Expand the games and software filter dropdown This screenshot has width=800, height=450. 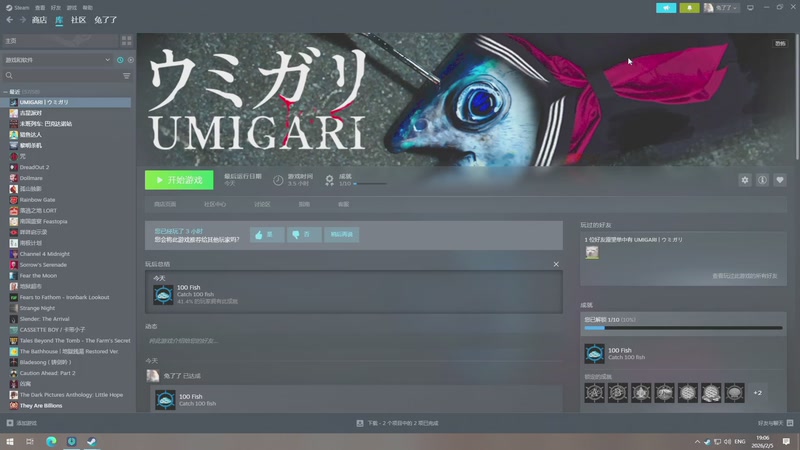pos(57,60)
